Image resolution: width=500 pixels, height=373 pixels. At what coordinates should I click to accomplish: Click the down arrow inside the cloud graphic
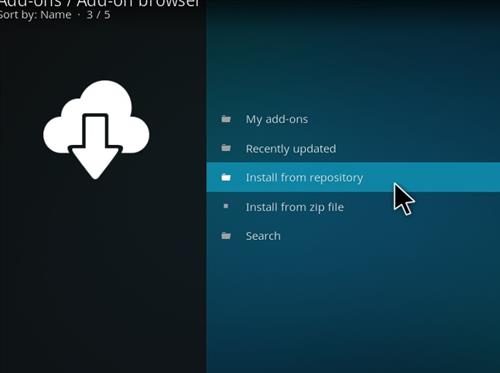95,146
